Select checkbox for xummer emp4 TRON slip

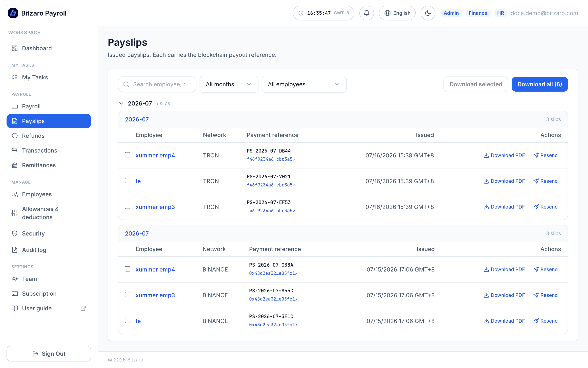tap(128, 155)
